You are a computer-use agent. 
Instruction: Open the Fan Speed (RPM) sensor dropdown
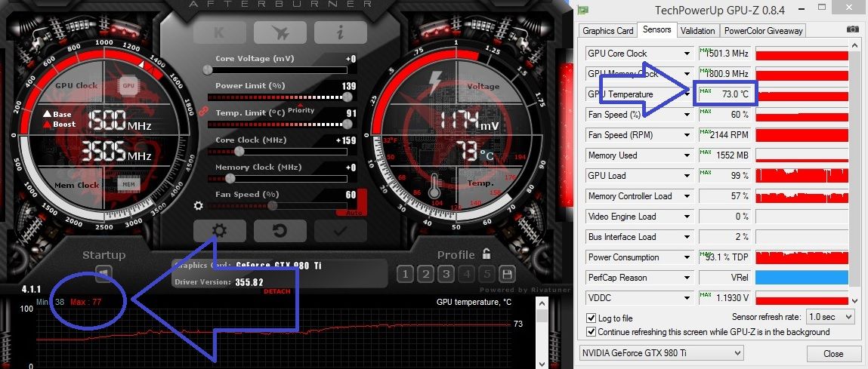pos(687,135)
